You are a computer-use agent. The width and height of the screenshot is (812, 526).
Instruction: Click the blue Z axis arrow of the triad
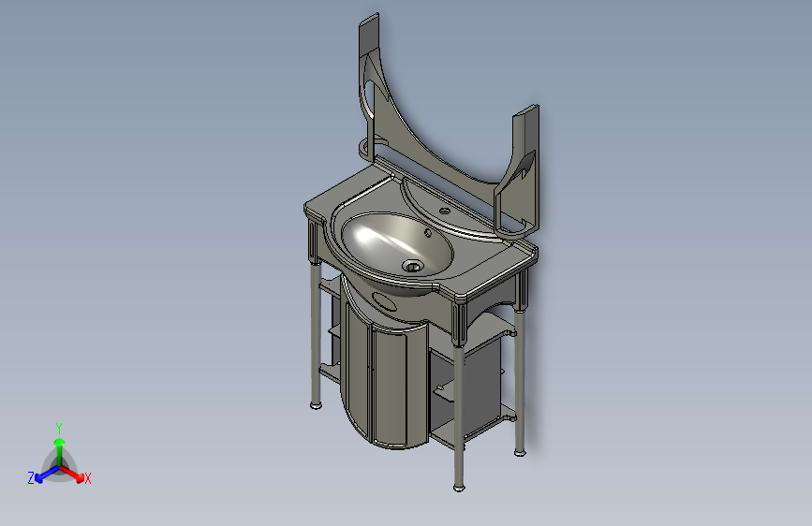(47, 475)
